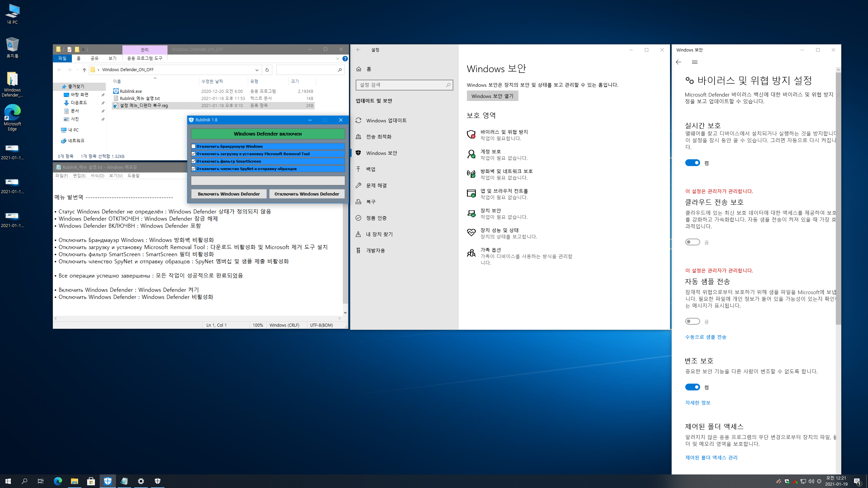
Task: Uncheck the SmartScreen filter checkbox
Action: 194,161
